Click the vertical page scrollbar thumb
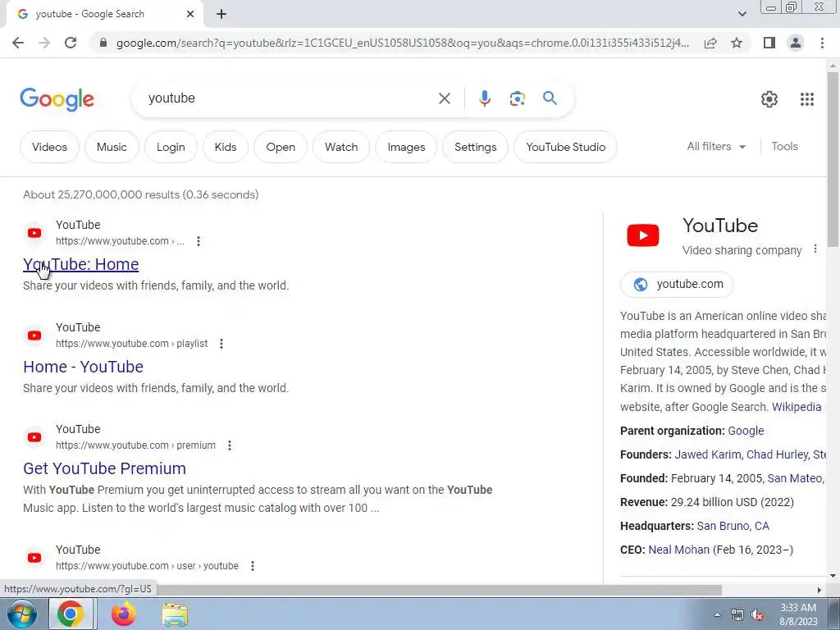Screen dimensions: 840x630 point(833,160)
